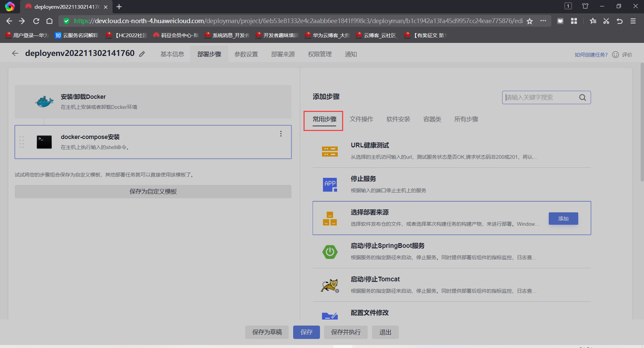
Task: Show 所有步骤 step category
Action: pyautogui.click(x=466, y=119)
